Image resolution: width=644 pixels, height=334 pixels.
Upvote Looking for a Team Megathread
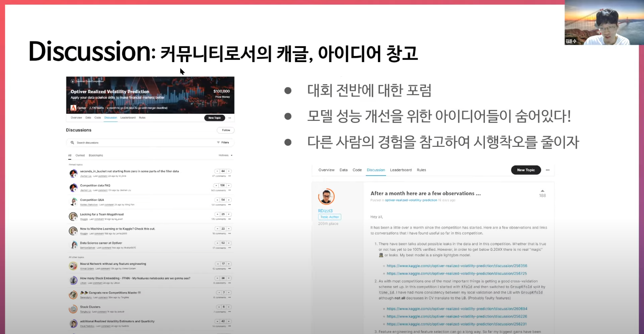pos(217,214)
